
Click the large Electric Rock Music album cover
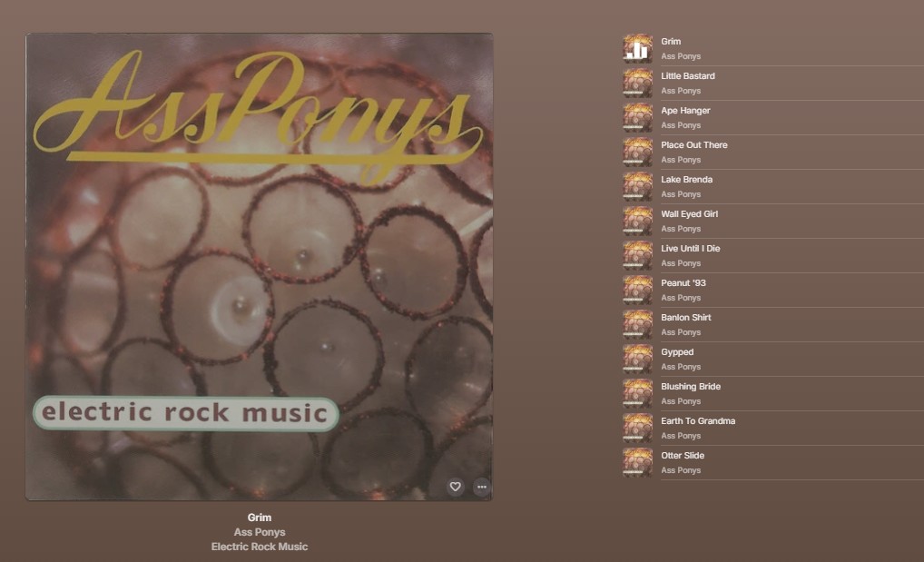pos(259,267)
